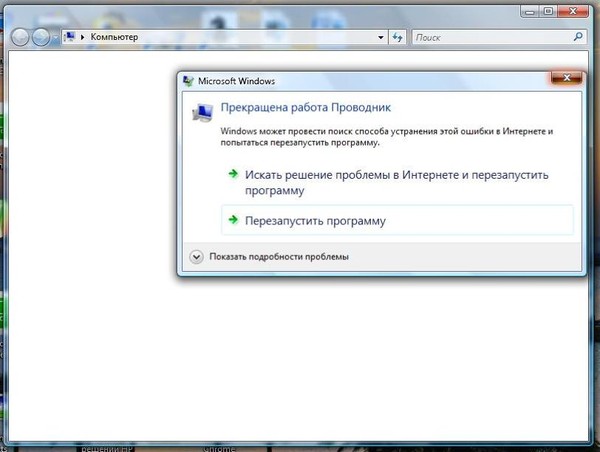Open recent pages dropdown beside navigation arrows
Image resolution: width=600 pixels, height=452 pixels.
pos(55,38)
